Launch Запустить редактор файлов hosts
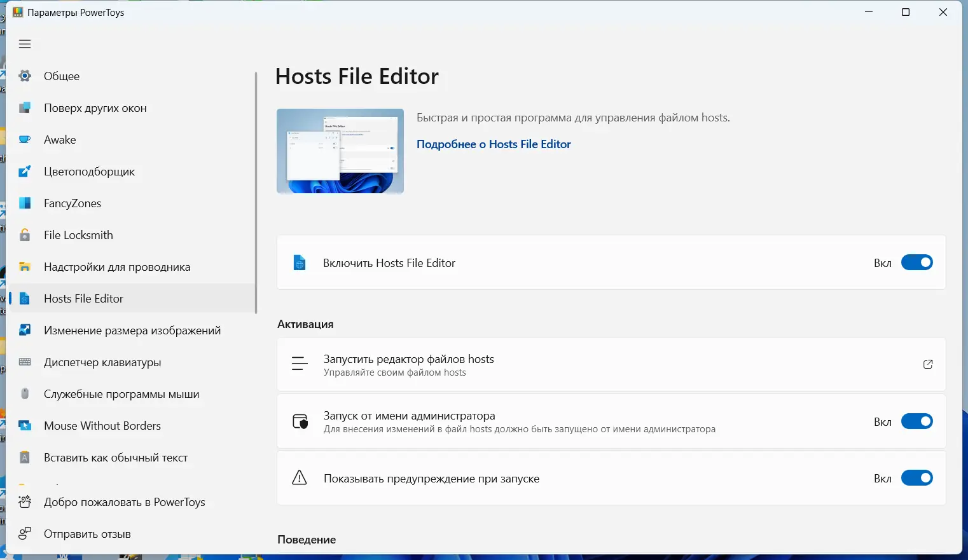The height and width of the screenshot is (560, 968). (x=611, y=364)
